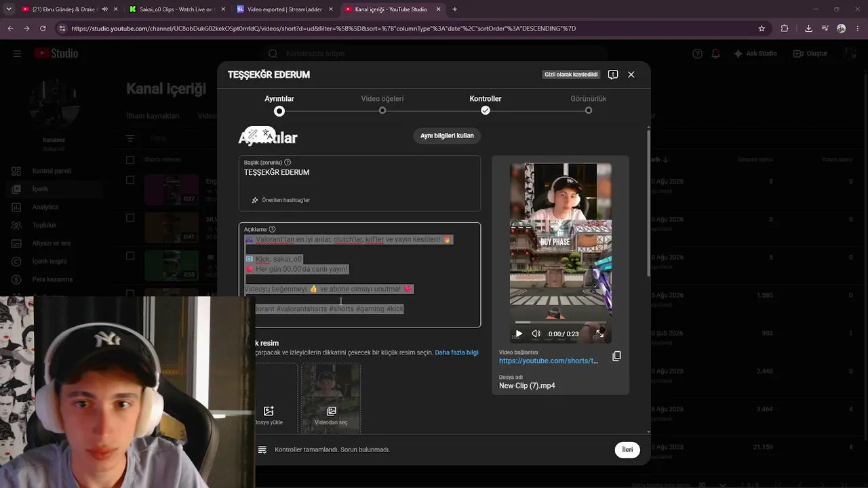Click the Oluştur create button
The height and width of the screenshot is (488, 868).
pyautogui.click(x=810, y=54)
